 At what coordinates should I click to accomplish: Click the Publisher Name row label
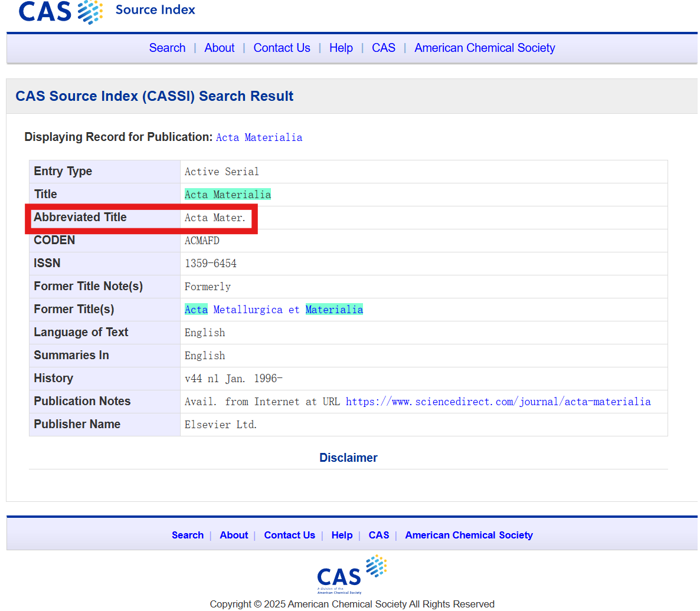(77, 424)
